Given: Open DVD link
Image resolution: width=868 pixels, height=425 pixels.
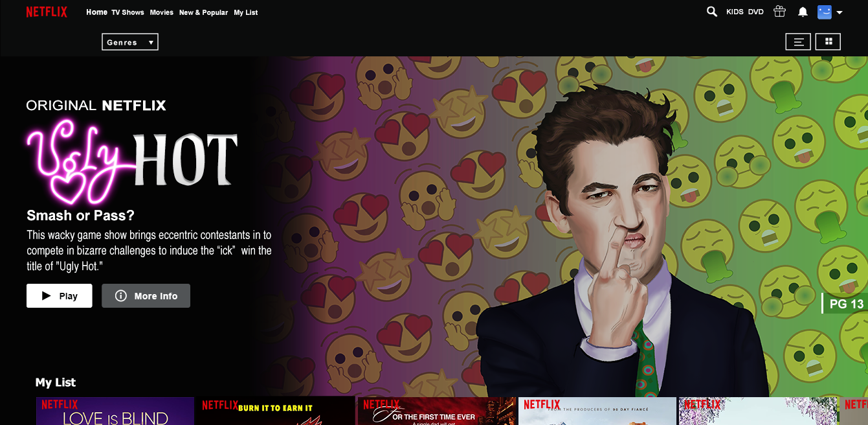Looking at the screenshot, I should (x=756, y=12).
